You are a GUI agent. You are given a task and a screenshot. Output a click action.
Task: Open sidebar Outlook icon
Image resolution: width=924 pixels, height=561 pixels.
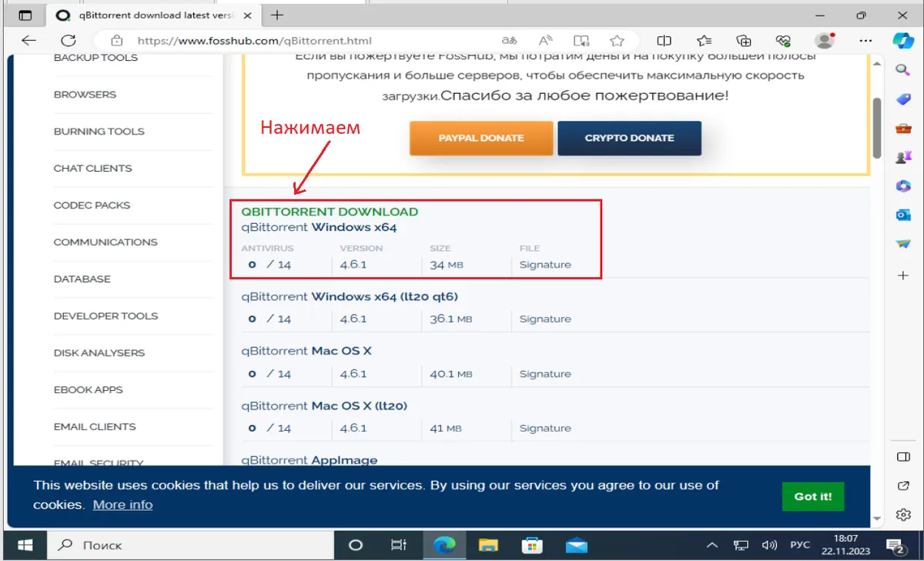(903, 215)
